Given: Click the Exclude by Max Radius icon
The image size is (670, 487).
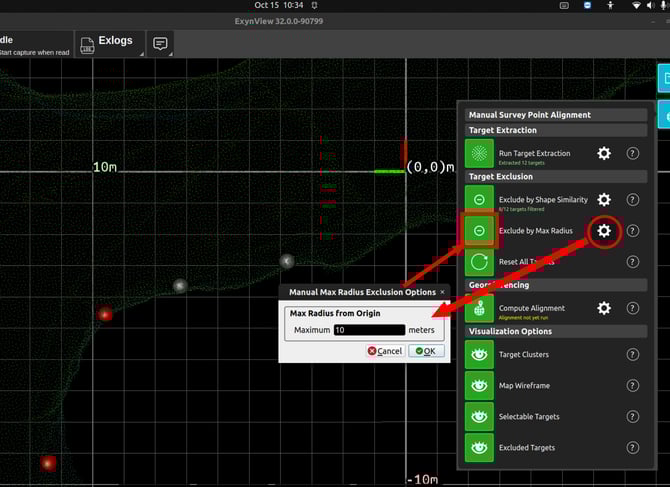Looking at the screenshot, I should [480, 231].
